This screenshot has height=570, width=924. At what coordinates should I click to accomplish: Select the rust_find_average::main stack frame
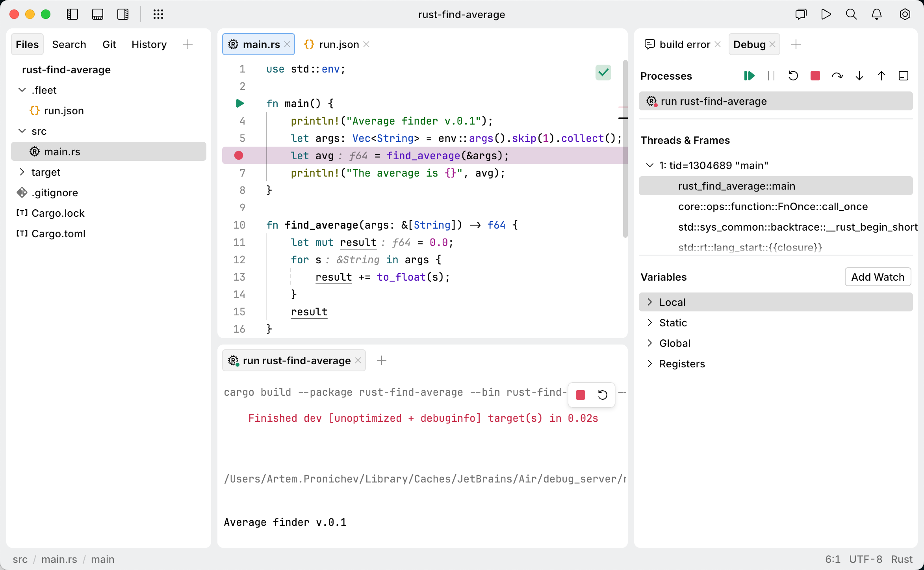click(x=736, y=186)
